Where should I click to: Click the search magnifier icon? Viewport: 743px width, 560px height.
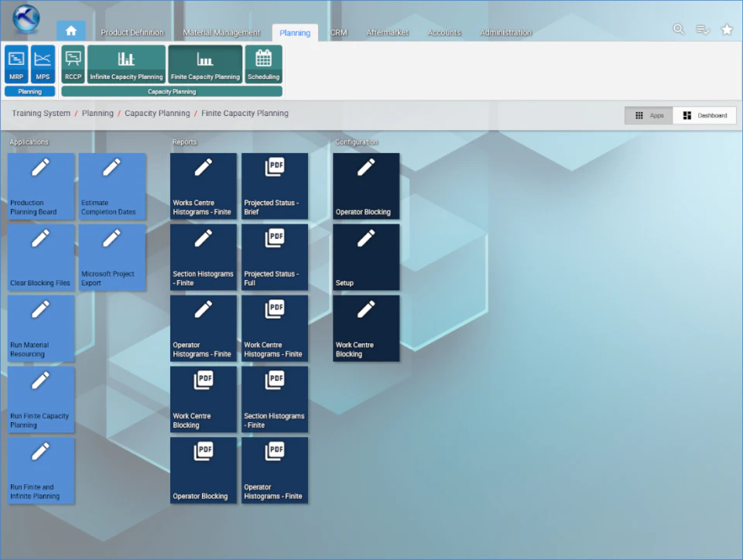(679, 29)
